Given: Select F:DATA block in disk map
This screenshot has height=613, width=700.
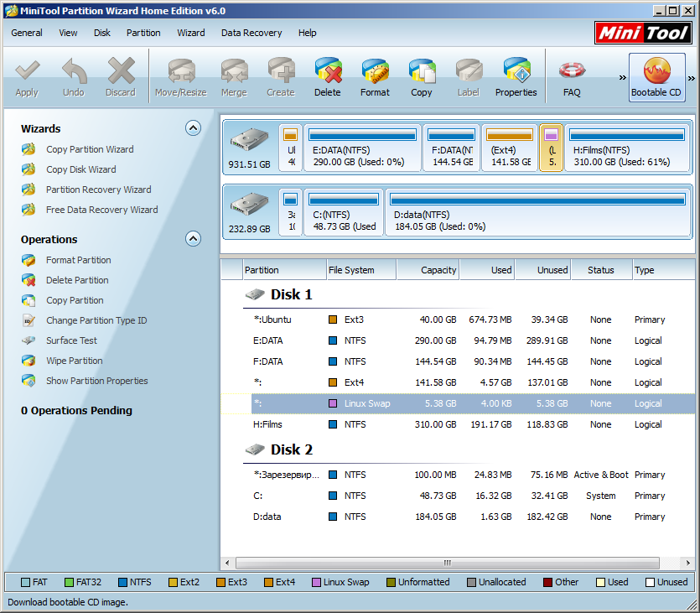Looking at the screenshot, I should [x=451, y=148].
